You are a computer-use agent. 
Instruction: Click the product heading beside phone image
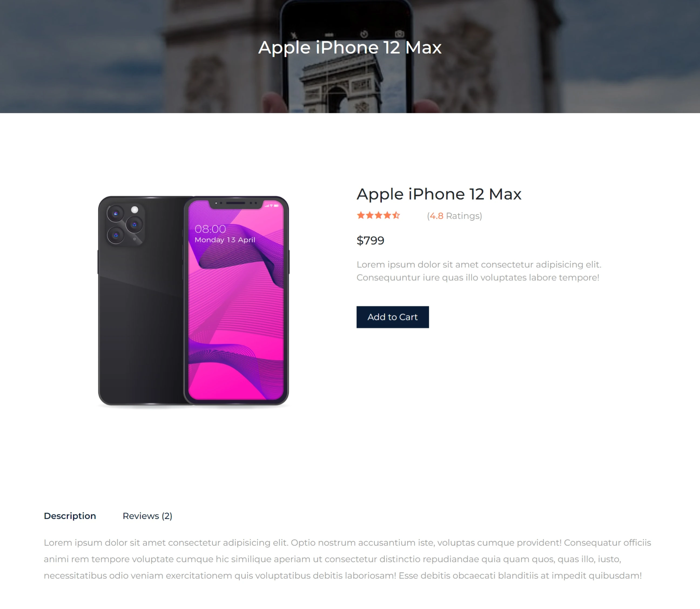pyautogui.click(x=439, y=194)
